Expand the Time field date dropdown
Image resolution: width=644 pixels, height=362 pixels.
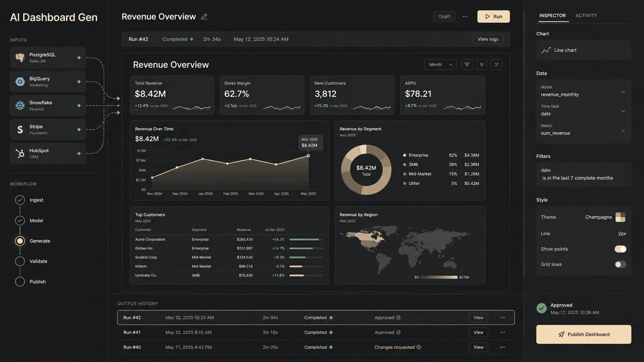coord(583,110)
